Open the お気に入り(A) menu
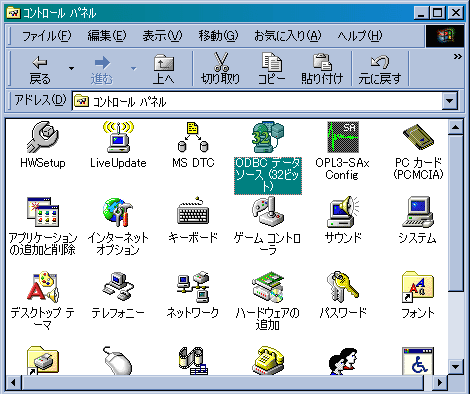The height and width of the screenshot is (394, 470). point(287,35)
